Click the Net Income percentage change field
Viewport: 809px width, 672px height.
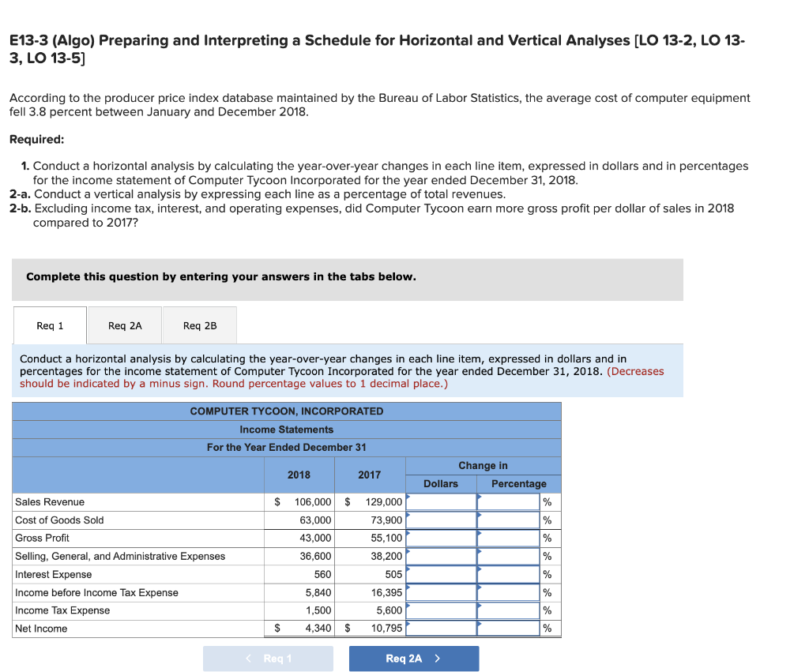(514, 629)
